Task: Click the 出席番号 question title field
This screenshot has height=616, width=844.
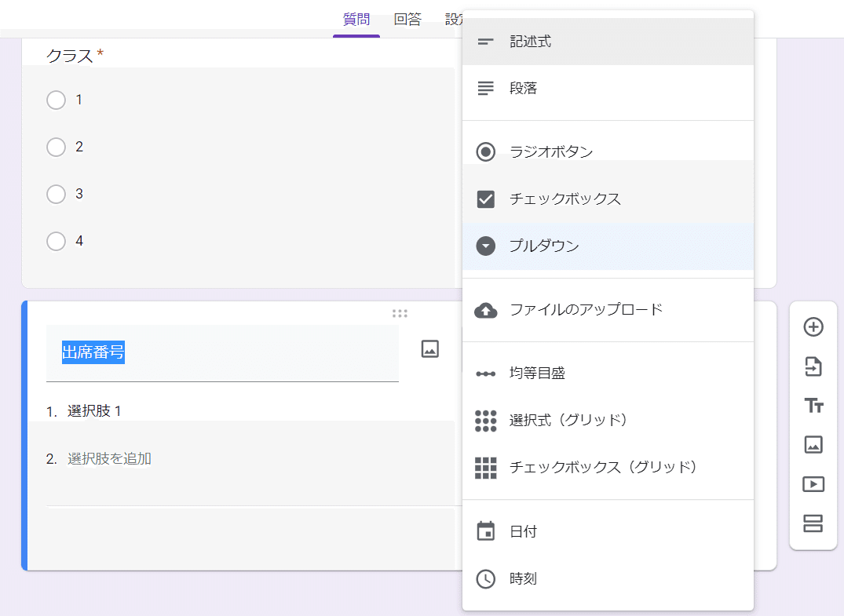Action: point(222,353)
